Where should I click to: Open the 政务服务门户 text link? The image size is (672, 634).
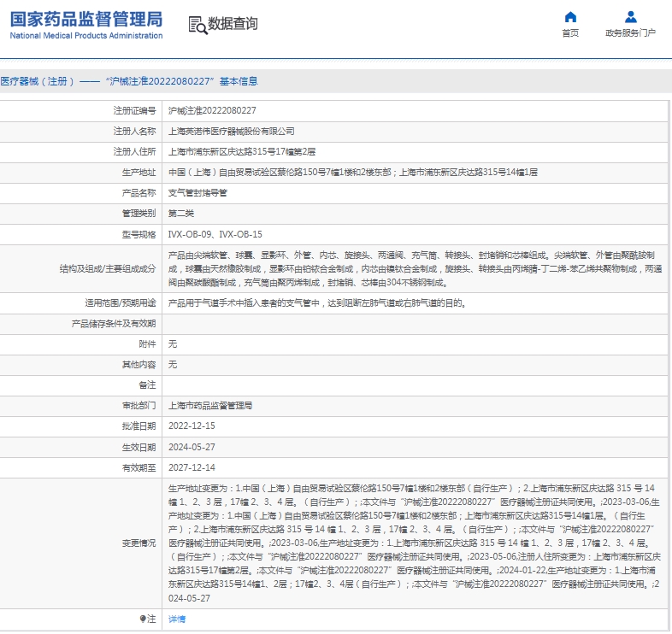[x=630, y=33]
